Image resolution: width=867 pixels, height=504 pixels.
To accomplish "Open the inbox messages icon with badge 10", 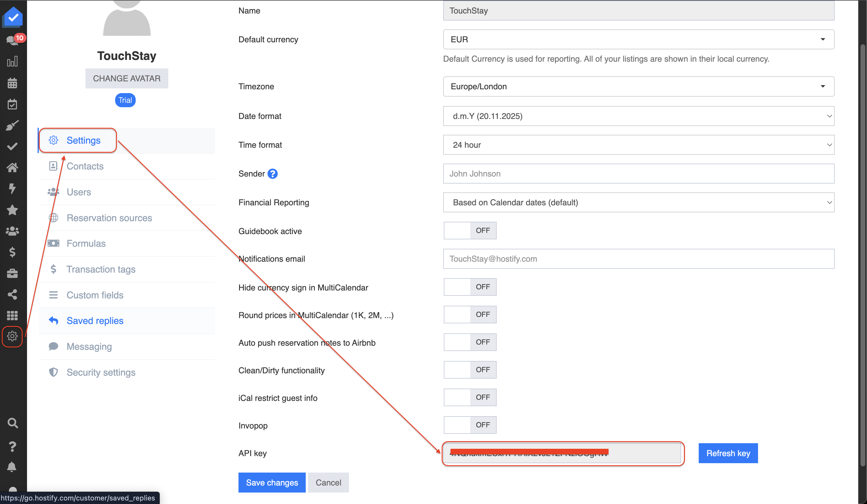I will click(x=12, y=40).
